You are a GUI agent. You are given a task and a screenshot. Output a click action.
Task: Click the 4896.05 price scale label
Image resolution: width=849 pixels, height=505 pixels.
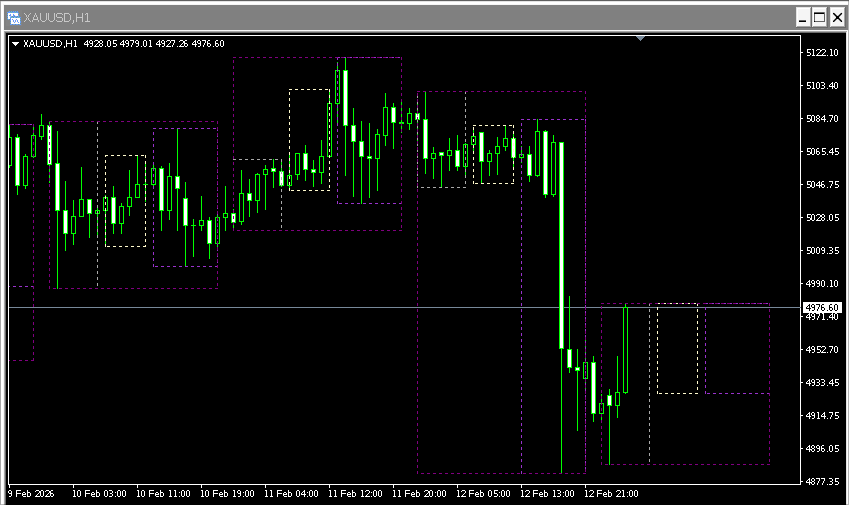coord(822,449)
